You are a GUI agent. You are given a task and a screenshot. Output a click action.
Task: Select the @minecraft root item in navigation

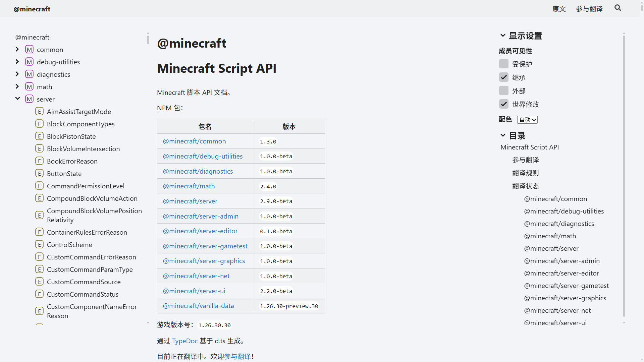point(32,37)
